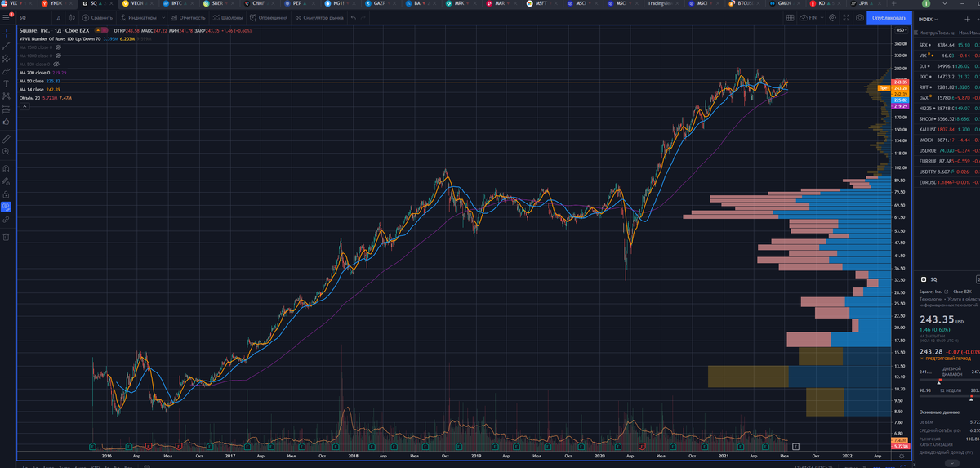
Task: Click the blue Опубликовать publish button
Action: tap(889, 17)
